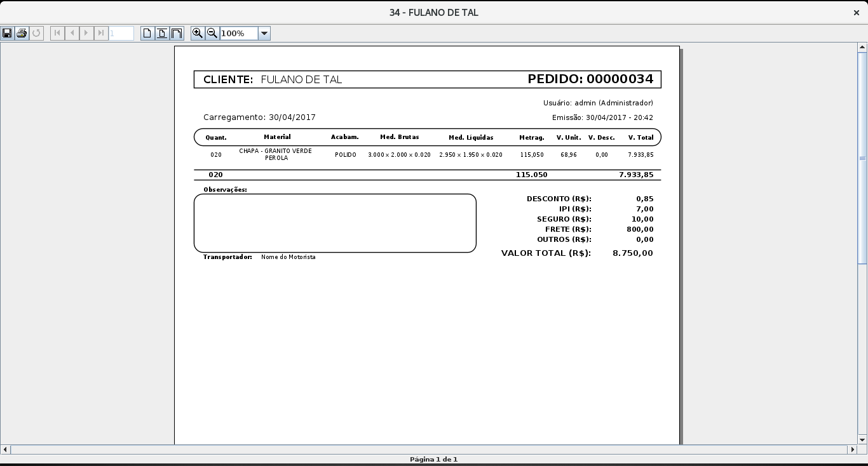This screenshot has height=466, width=868.
Task: Click the 'FRETE (R$):' label
Action: 568,229
